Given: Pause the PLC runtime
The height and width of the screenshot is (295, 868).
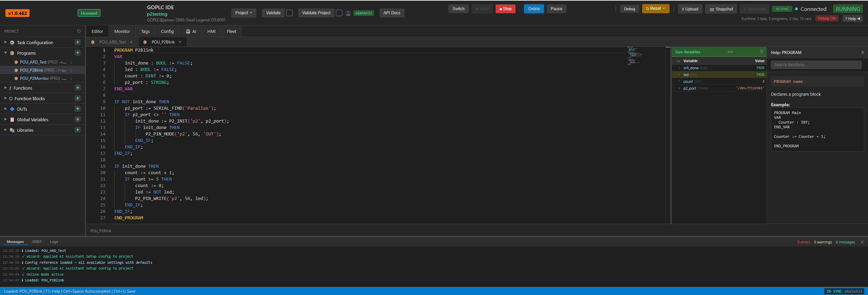Looking at the screenshot, I should pos(556,9).
